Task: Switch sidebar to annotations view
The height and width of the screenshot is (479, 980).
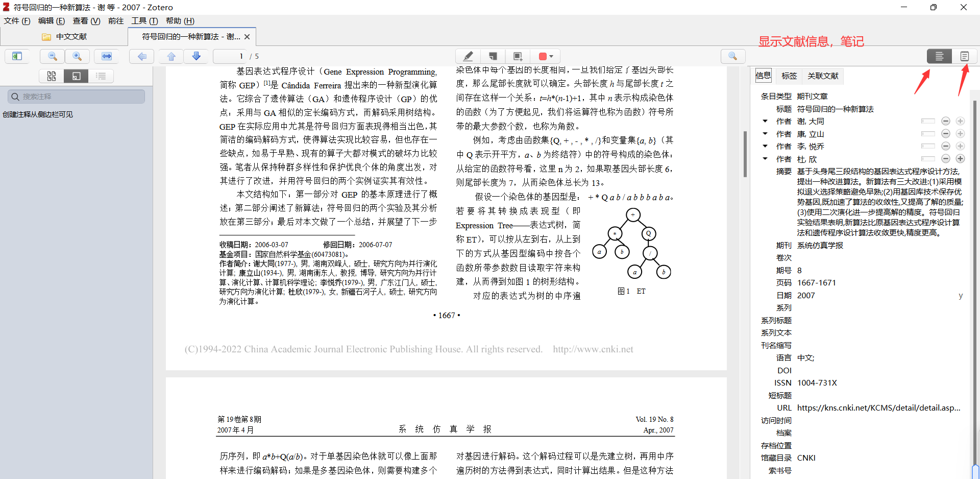Action: click(76, 76)
